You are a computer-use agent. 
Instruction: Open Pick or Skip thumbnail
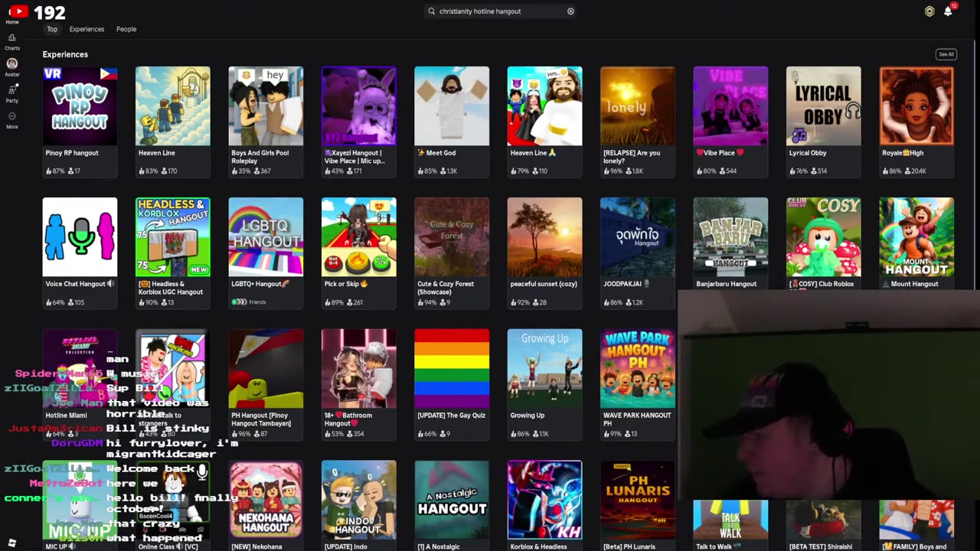(359, 237)
